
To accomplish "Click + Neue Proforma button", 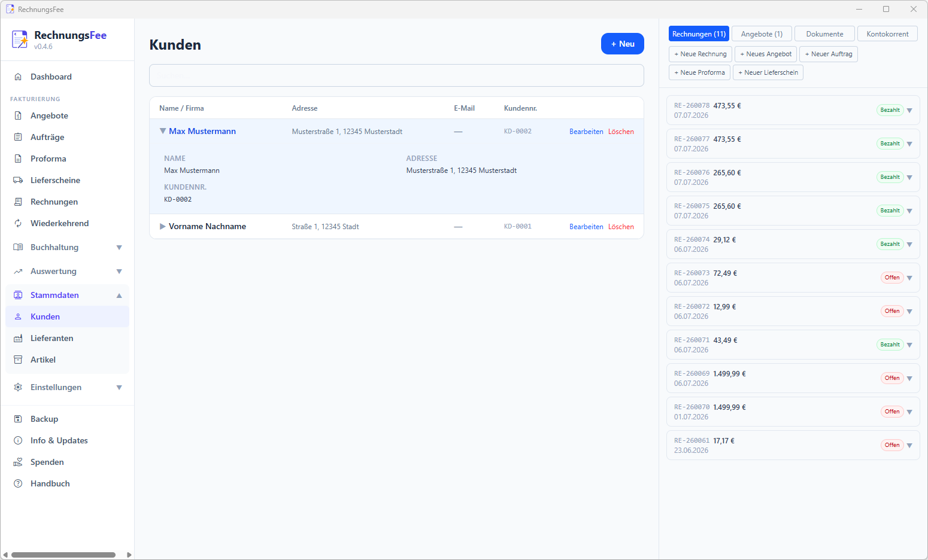I will pos(699,72).
